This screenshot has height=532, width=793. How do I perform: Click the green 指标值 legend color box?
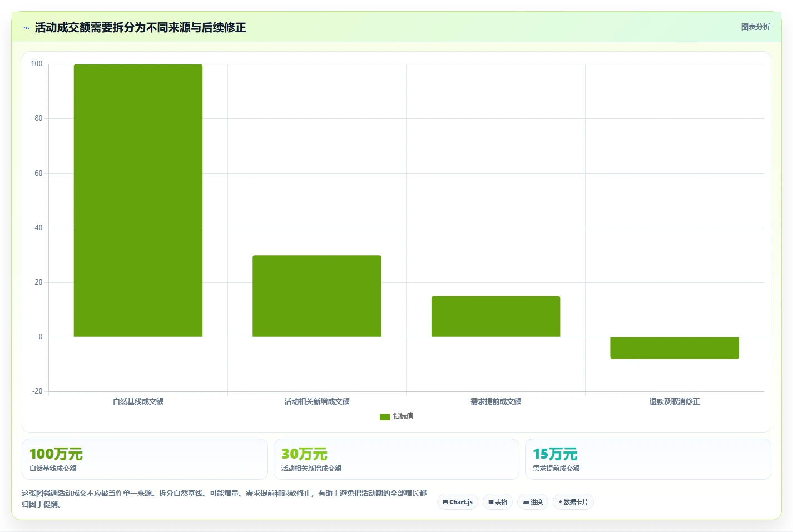click(x=385, y=416)
